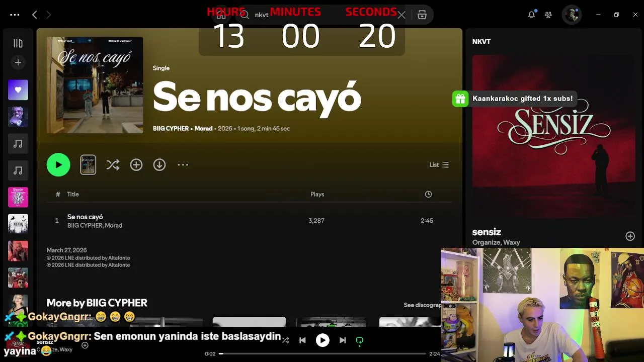
Task: Open the Waxy artist link in the right panel
Action: click(x=512, y=242)
